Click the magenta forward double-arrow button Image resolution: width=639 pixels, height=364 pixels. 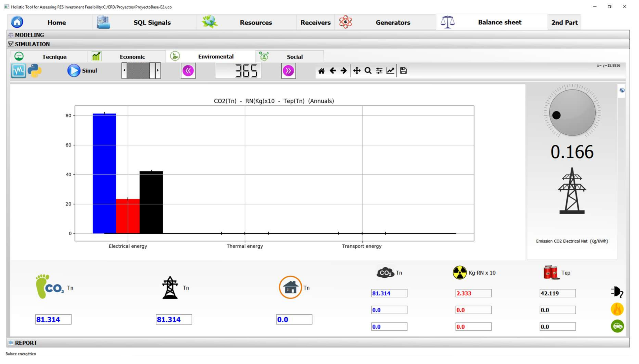click(x=288, y=71)
